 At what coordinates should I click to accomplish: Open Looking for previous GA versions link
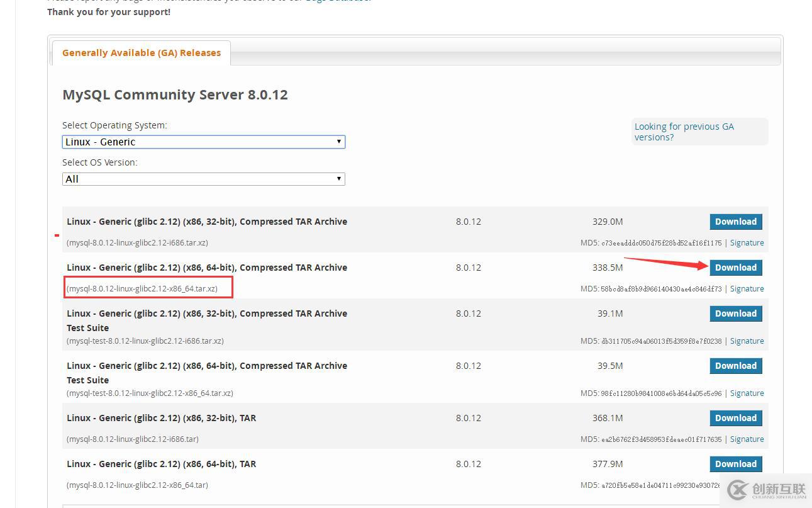(x=684, y=132)
